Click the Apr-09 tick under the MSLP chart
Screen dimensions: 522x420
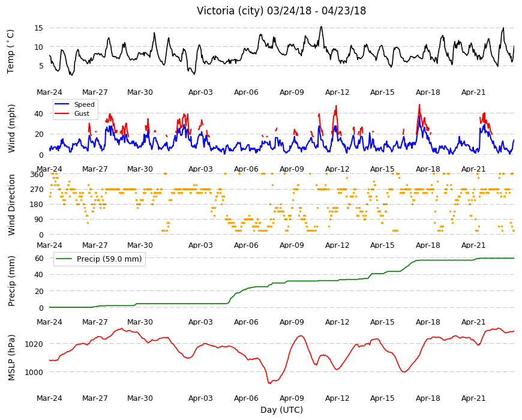tap(292, 398)
